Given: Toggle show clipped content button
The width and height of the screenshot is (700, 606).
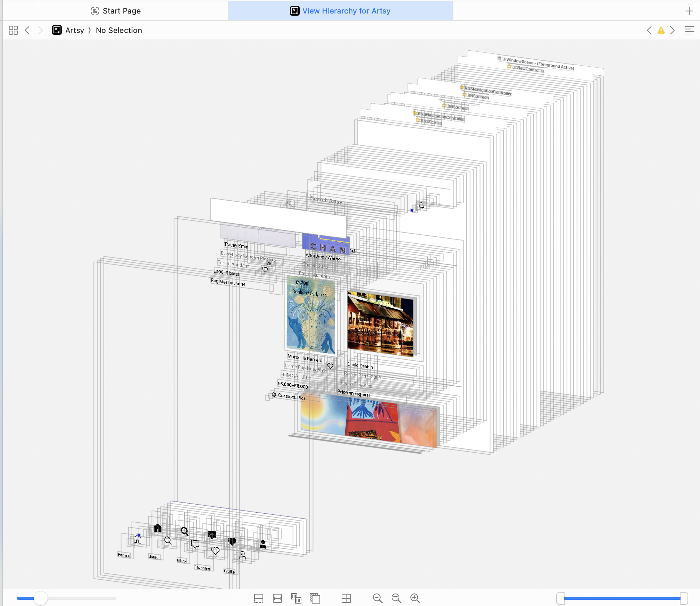Looking at the screenshot, I should click(259, 598).
